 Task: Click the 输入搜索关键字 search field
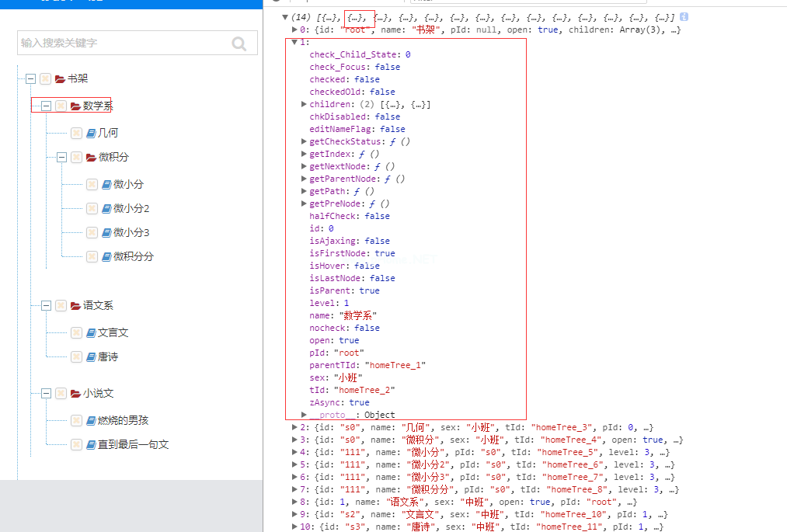click(123, 43)
